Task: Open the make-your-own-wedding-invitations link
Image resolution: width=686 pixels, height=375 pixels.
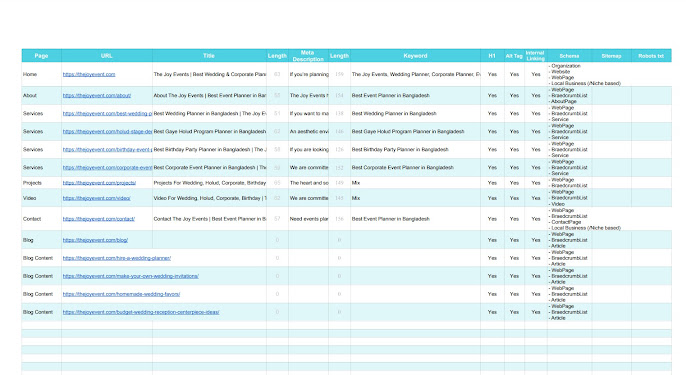Action: (x=131, y=276)
